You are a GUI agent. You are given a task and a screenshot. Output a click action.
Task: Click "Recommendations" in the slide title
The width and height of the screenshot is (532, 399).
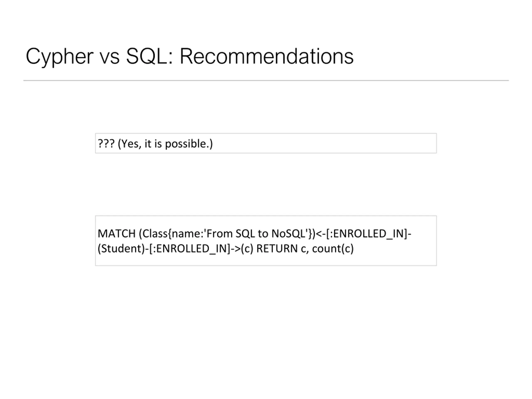coord(267,56)
